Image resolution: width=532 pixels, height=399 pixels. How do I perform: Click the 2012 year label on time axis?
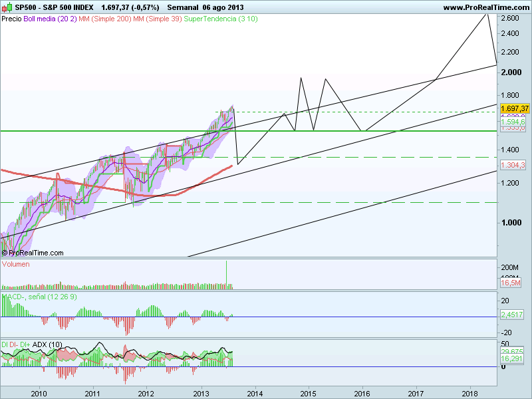[146, 394]
